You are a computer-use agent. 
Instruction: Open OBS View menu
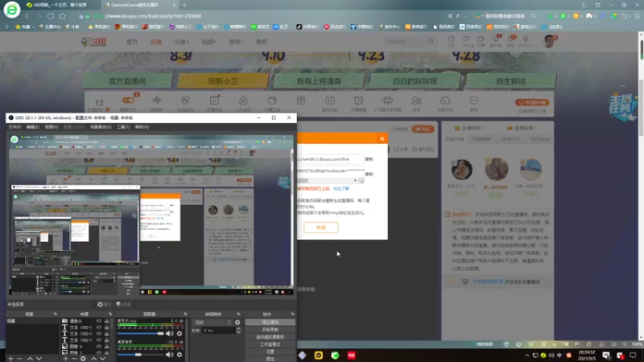(x=52, y=127)
